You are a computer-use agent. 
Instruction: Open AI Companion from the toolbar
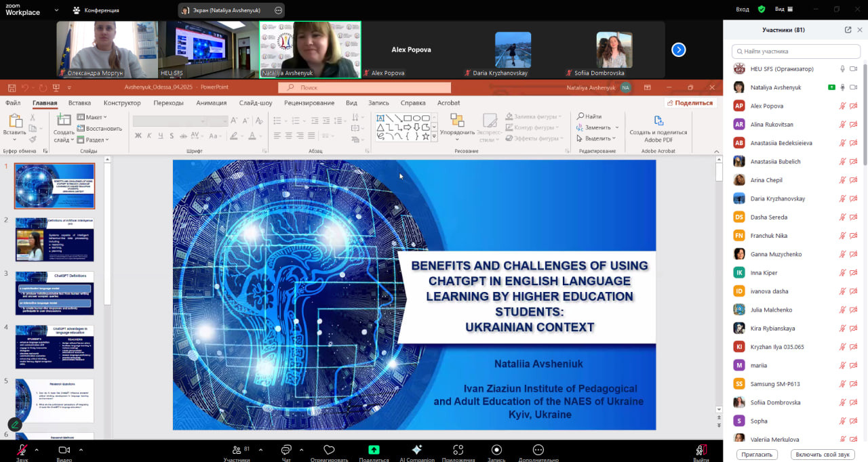coord(417,450)
